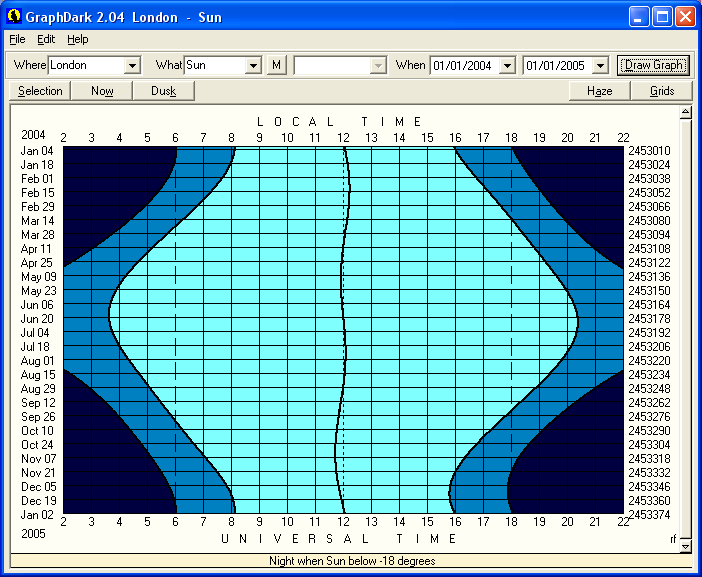
Task: Toggle the Grids display
Action: pyautogui.click(x=662, y=91)
